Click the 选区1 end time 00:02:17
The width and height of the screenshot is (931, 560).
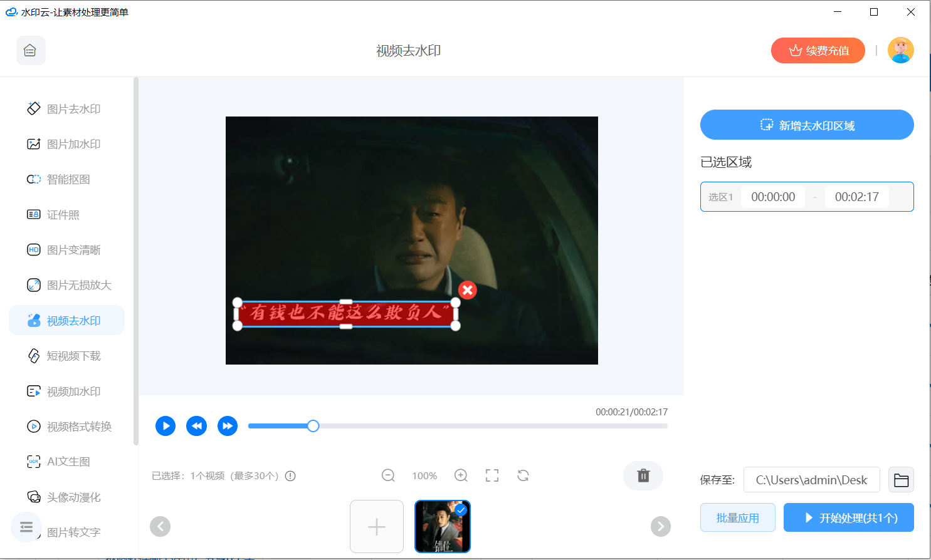click(856, 197)
